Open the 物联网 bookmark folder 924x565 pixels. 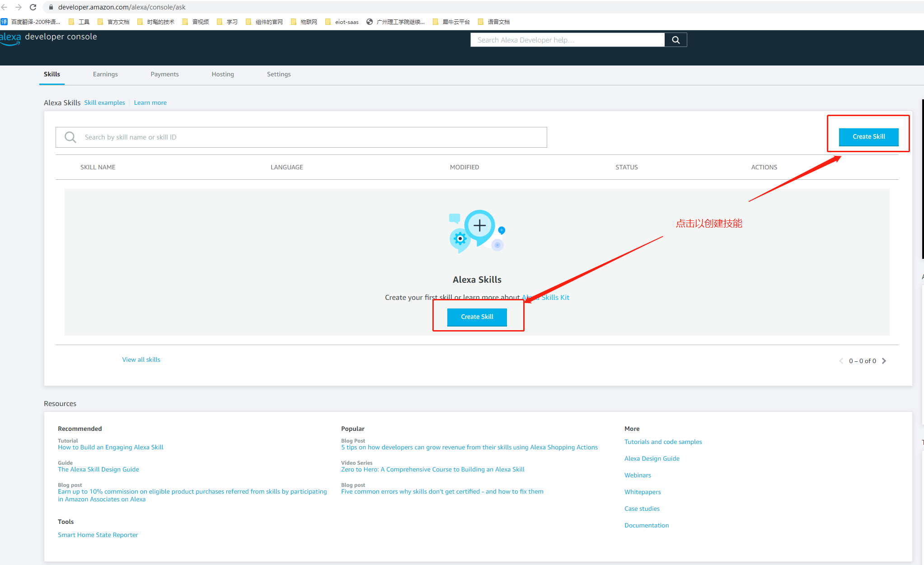pyautogui.click(x=304, y=22)
